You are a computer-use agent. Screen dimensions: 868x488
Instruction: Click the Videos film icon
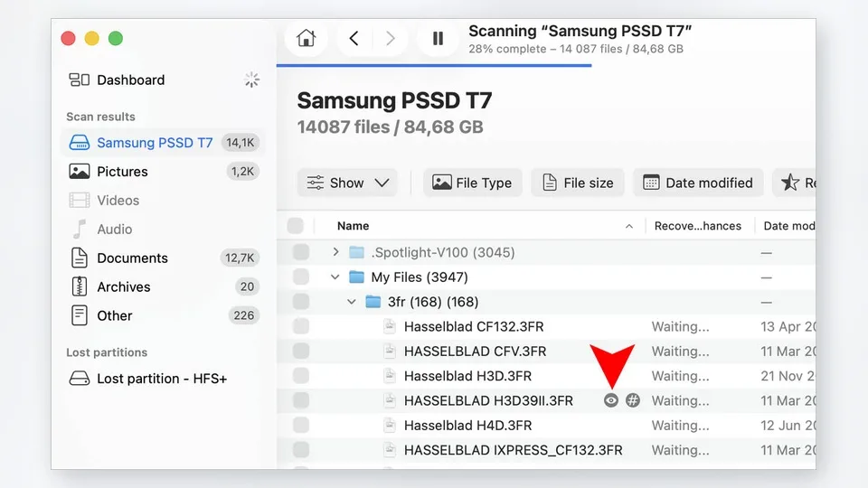80,201
